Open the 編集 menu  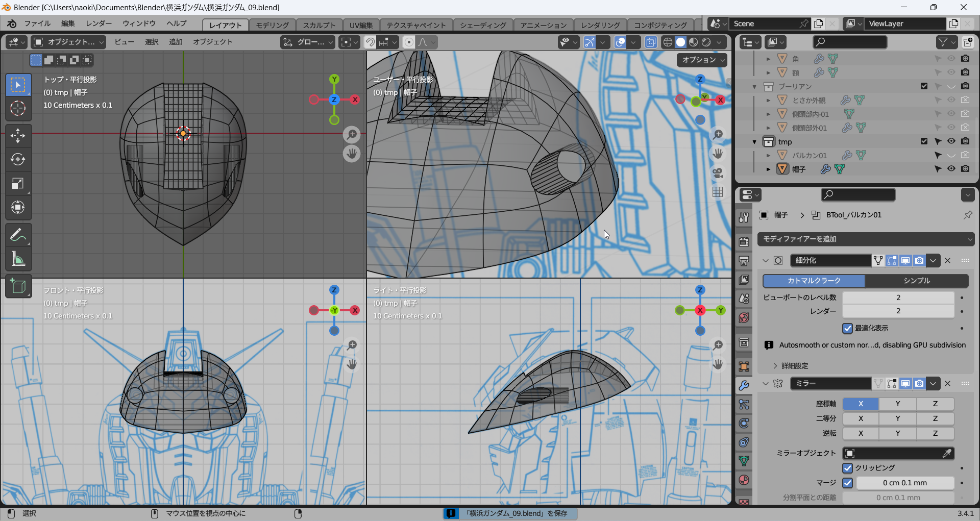coord(68,23)
